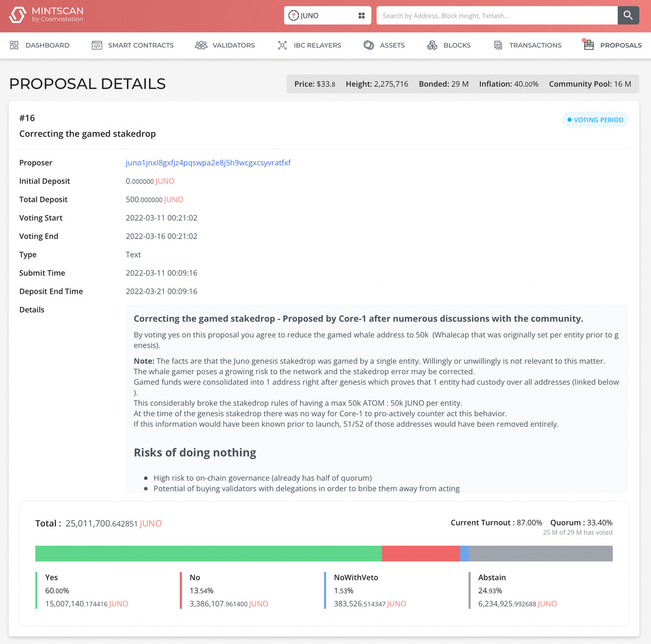Open the proposer address link

(x=208, y=163)
